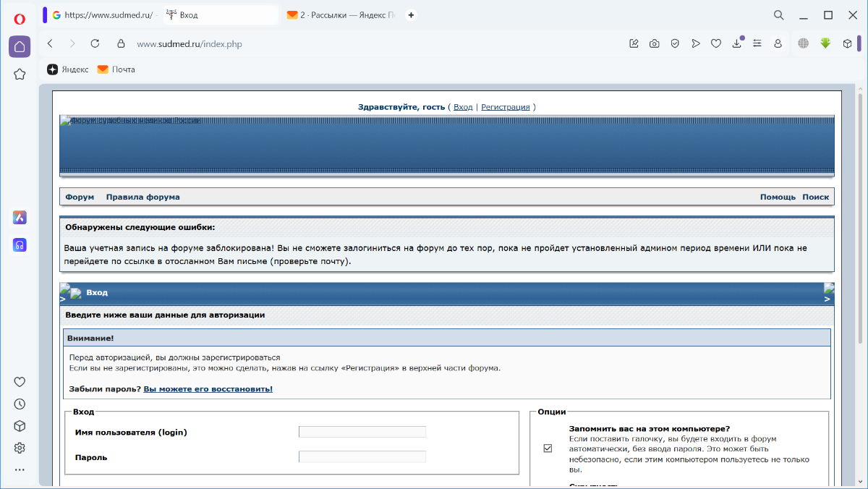Screen dimensions: 868x489
Task: Open the Aria AI sidebar icon
Action: tap(20, 217)
